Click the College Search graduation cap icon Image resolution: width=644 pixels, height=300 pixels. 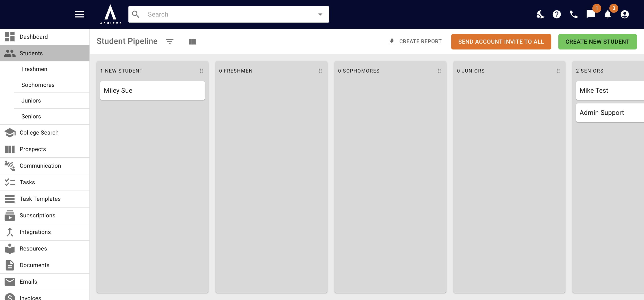click(10, 133)
